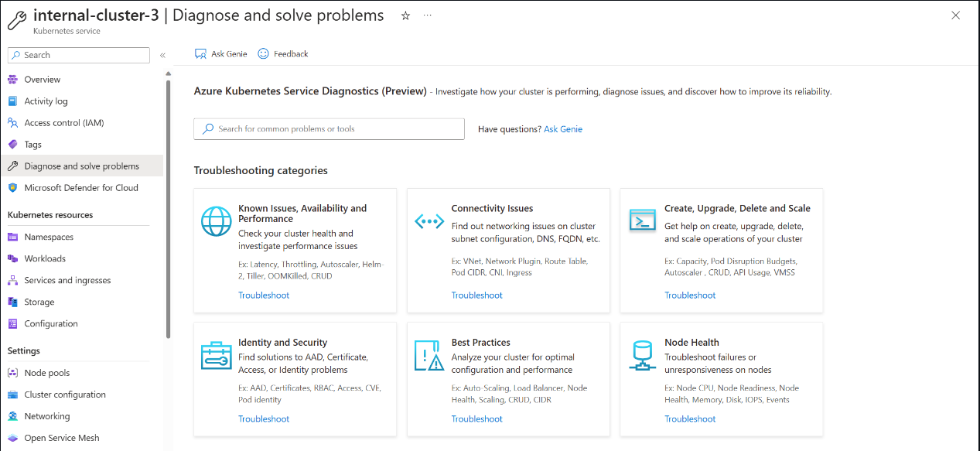Image resolution: width=980 pixels, height=451 pixels.
Task: Click the Settings section header
Action: pyautogui.click(x=24, y=351)
